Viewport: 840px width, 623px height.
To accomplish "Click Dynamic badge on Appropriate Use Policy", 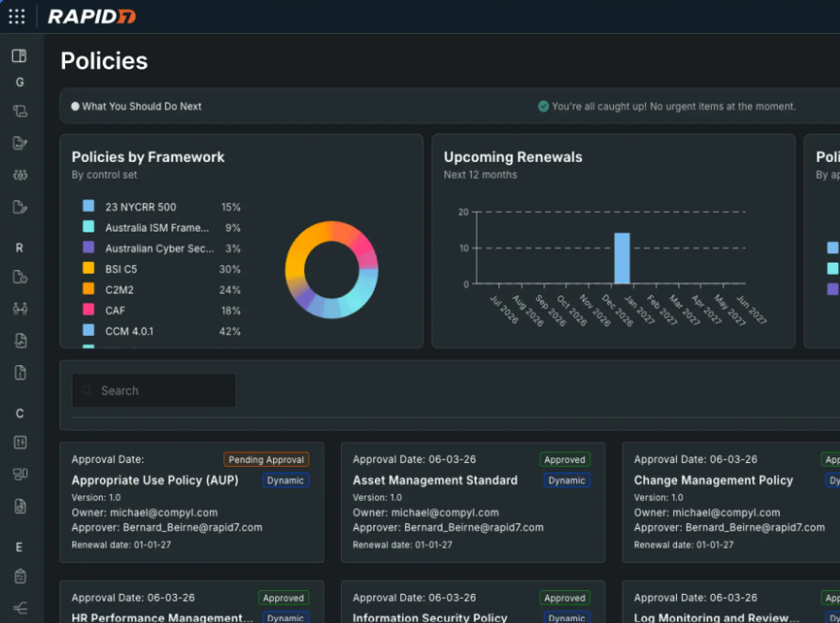I will pyautogui.click(x=285, y=481).
